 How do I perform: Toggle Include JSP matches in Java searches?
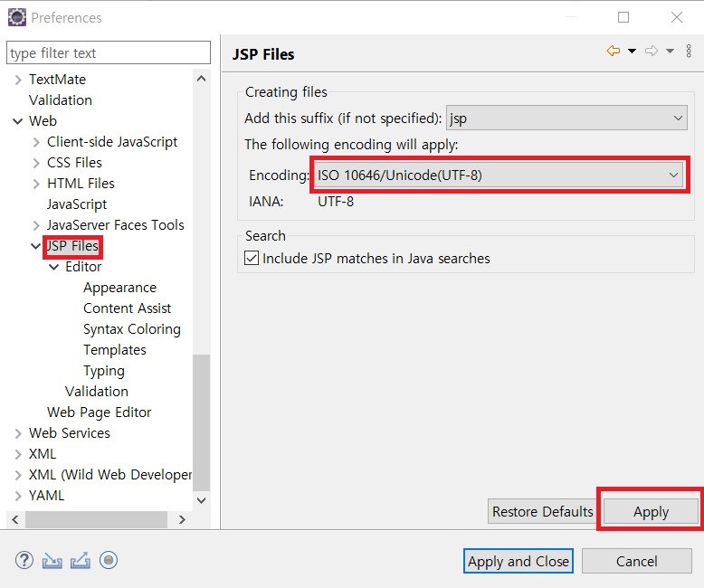[x=252, y=258]
